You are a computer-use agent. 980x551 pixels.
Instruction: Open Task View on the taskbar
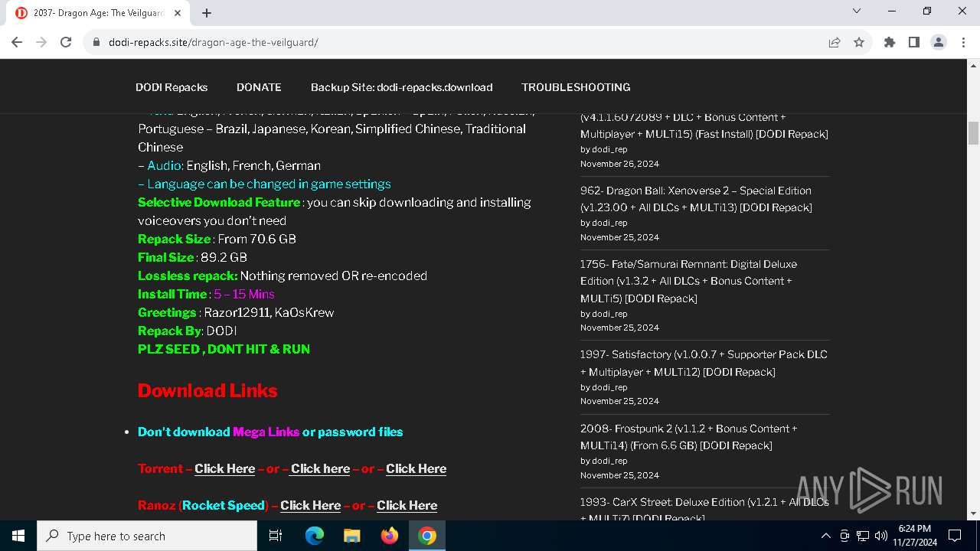tap(276, 536)
